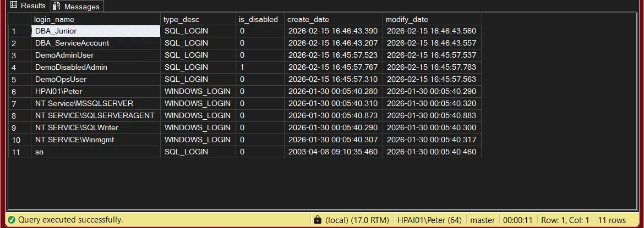Switch to the Results tab
644x228 pixels.
[28, 5]
